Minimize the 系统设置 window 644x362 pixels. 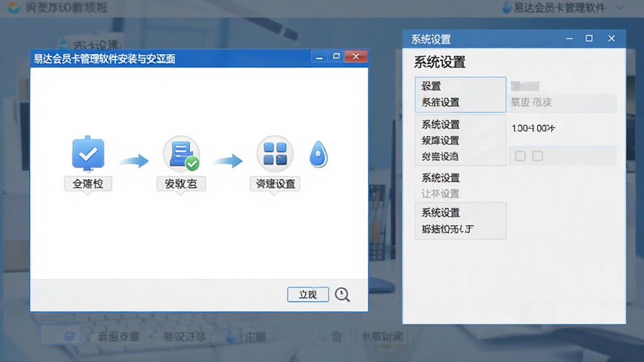point(569,38)
